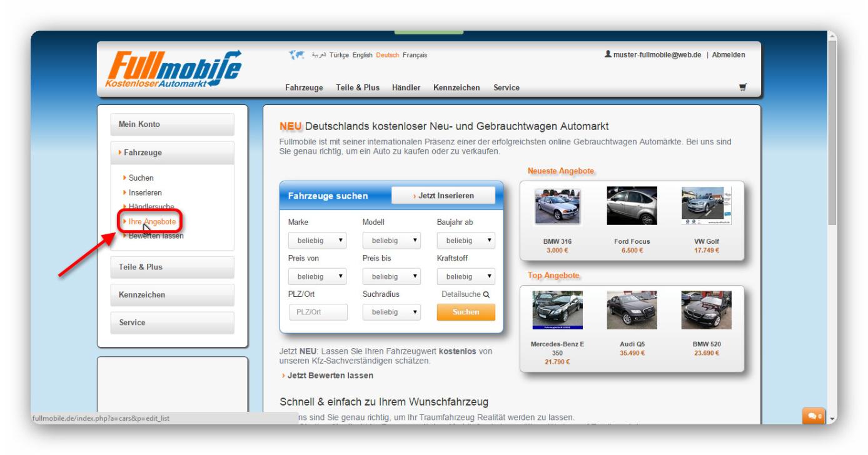Switch language to English
The image size is (868, 455).
(x=362, y=55)
